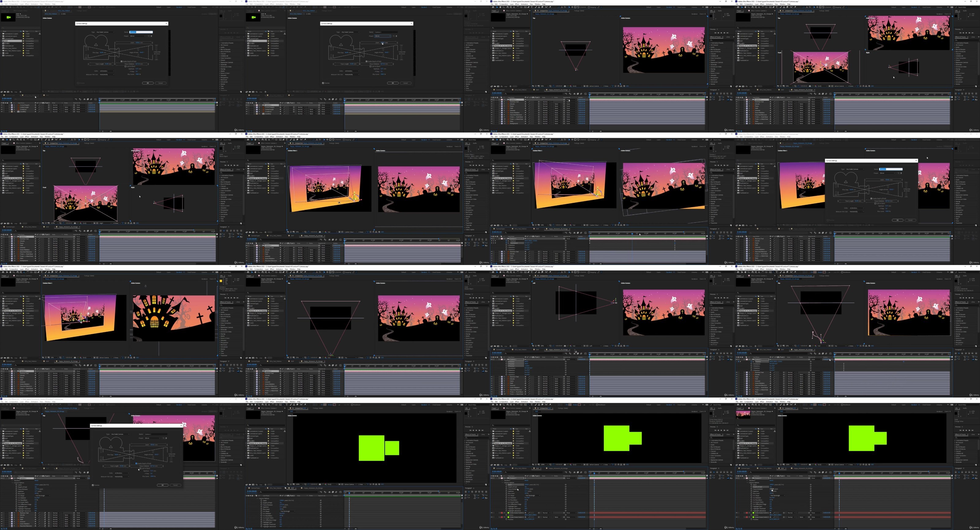The image size is (980, 530).
Task: Select Type tool in top-row third frame
Action: click(x=532, y=7)
